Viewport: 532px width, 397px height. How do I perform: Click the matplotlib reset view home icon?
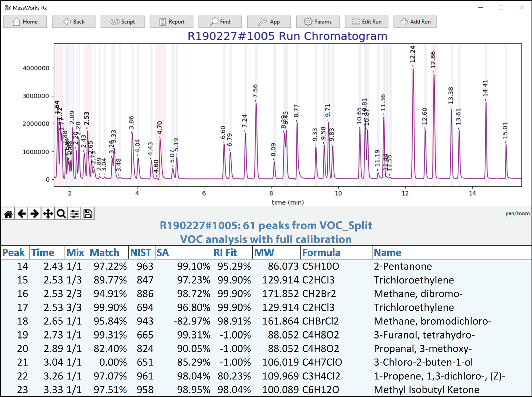8,214
